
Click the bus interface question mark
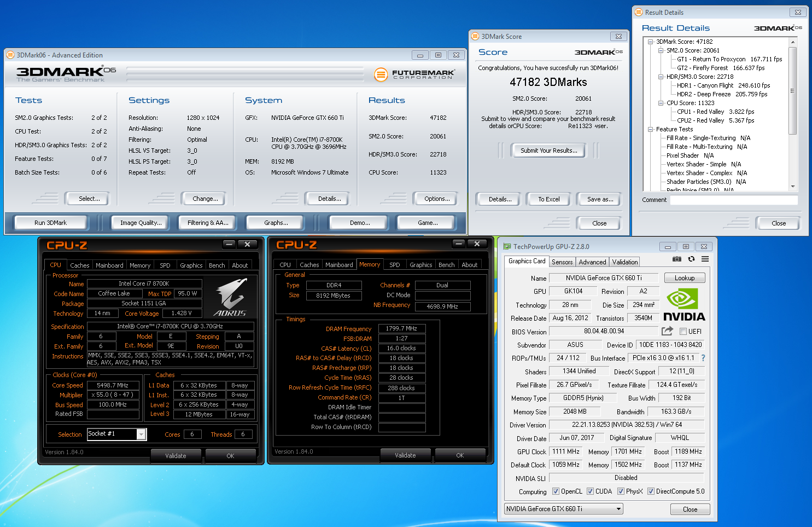[703, 358]
